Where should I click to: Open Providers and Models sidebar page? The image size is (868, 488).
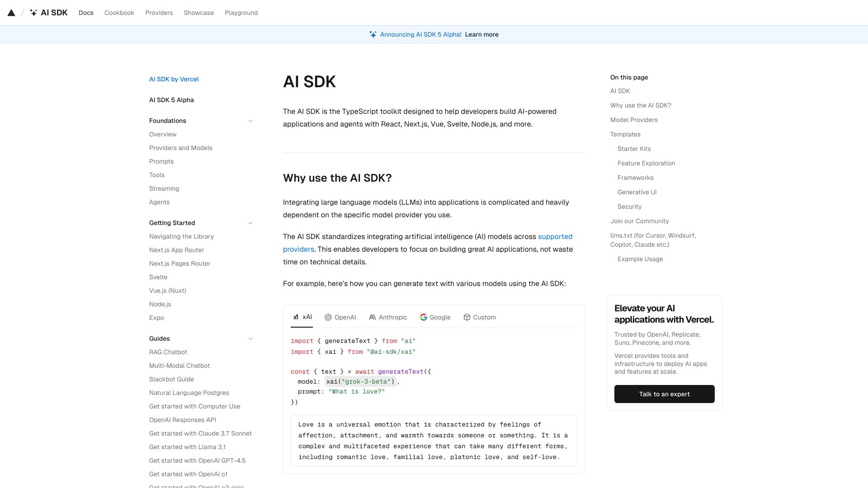click(x=181, y=148)
